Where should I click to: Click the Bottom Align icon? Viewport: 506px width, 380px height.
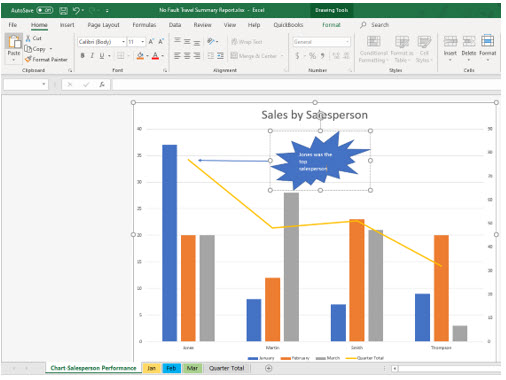pyautogui.click(x=197, y=43)
